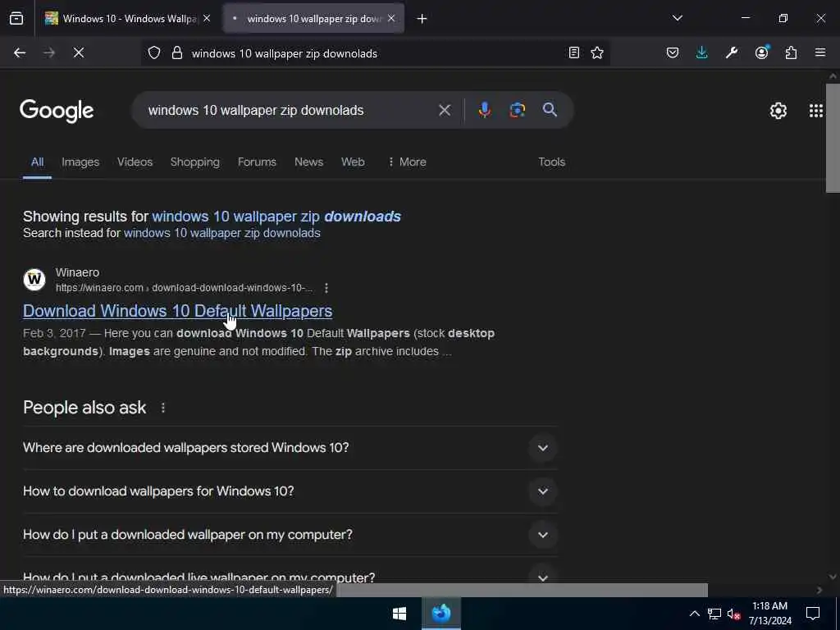Select the All results tab
This screenshot has width=840, height=630.
coord(37,162)
